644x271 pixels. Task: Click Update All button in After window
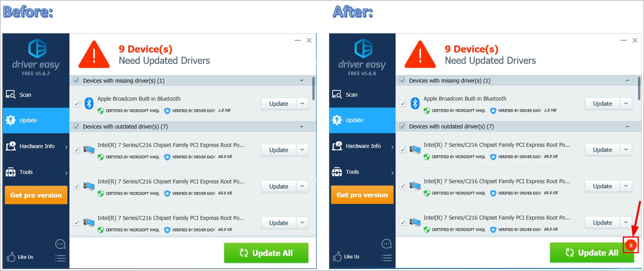point(592,253)
